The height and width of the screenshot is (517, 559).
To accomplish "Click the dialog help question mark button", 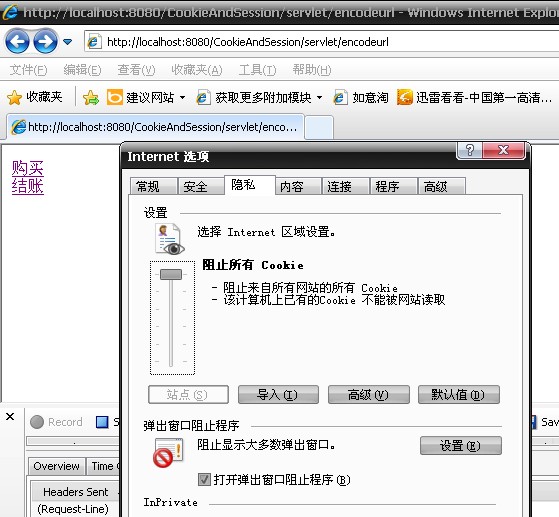I will (470, 150).
